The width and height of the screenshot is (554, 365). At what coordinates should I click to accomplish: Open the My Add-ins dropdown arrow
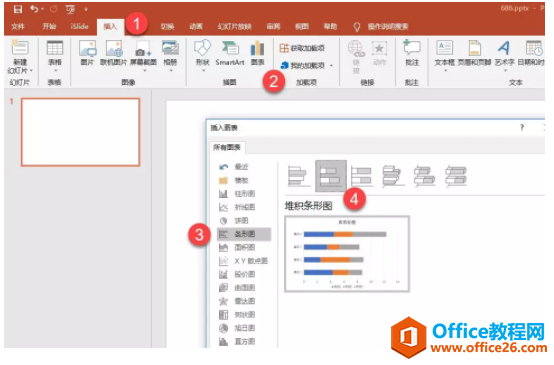[x=331, y=65]
